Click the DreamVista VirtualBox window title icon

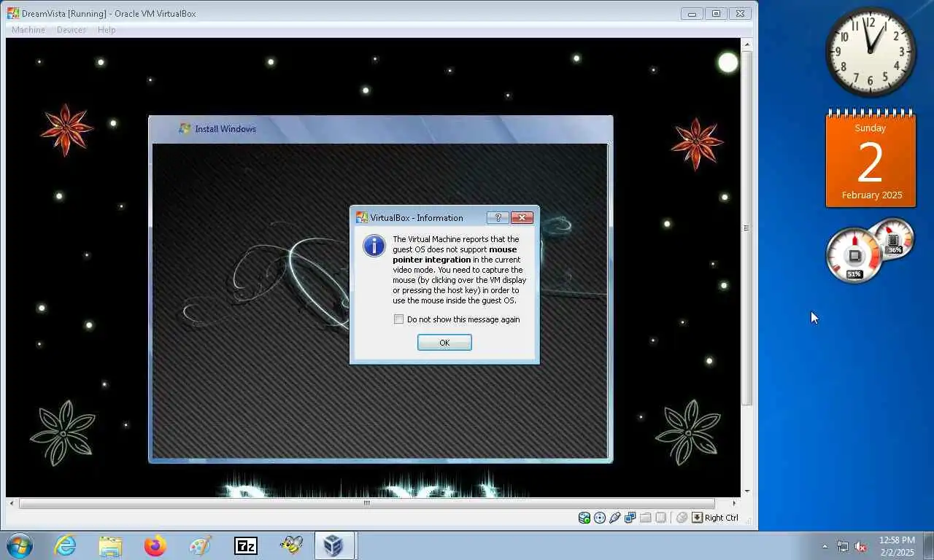click(x=13, y=13)
